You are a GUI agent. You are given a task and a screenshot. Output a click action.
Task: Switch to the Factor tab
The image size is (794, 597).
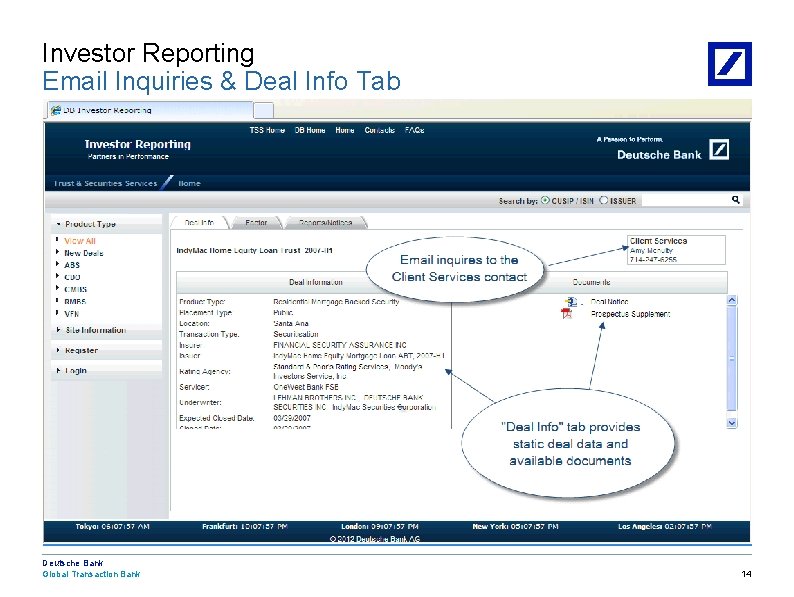point(256,222)
